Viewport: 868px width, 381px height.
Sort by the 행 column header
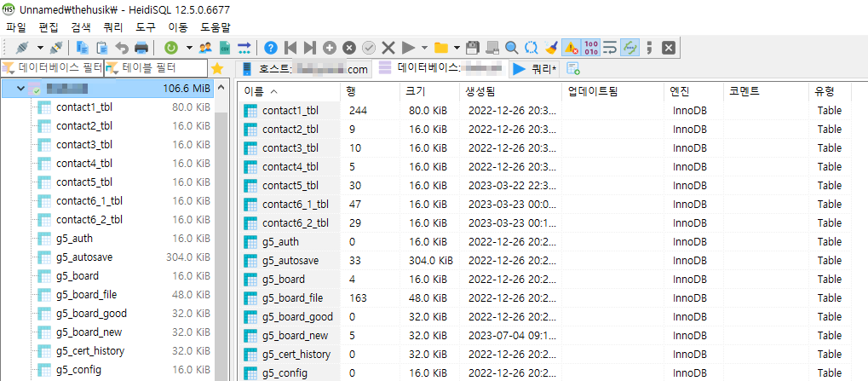pyautogui.click(x=369, y=91)
